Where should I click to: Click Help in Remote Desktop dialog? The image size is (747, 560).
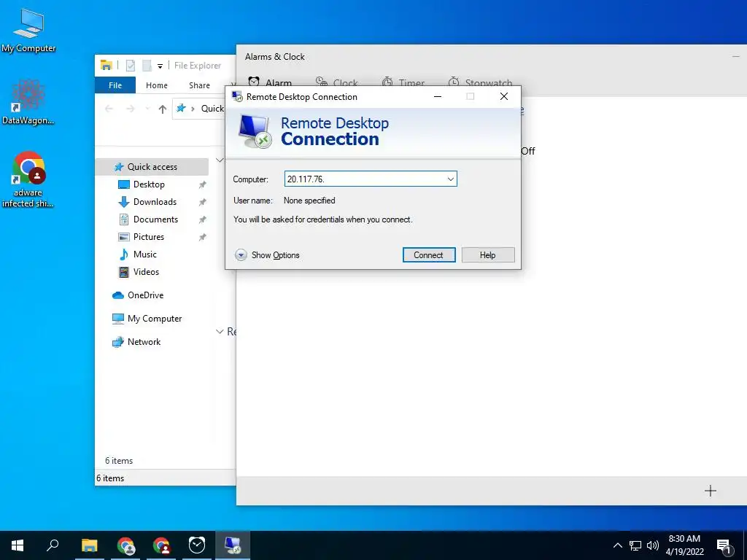[x=488, y=254]
